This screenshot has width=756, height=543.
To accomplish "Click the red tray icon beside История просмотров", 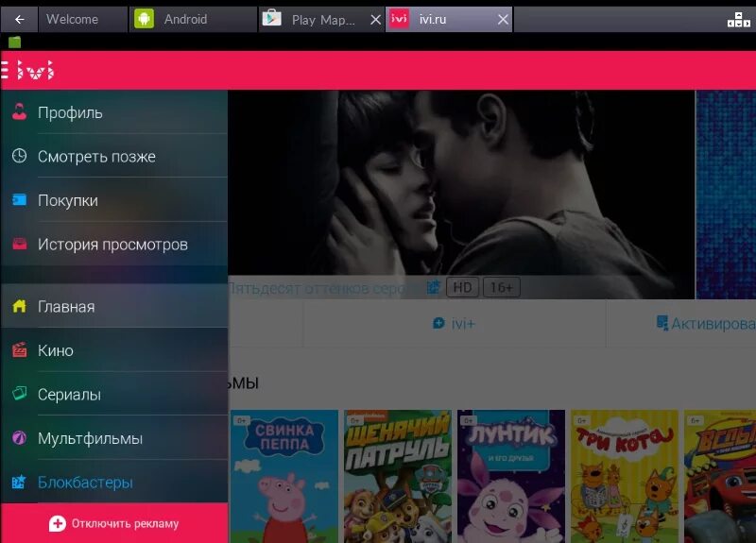I will click(19, 244).
